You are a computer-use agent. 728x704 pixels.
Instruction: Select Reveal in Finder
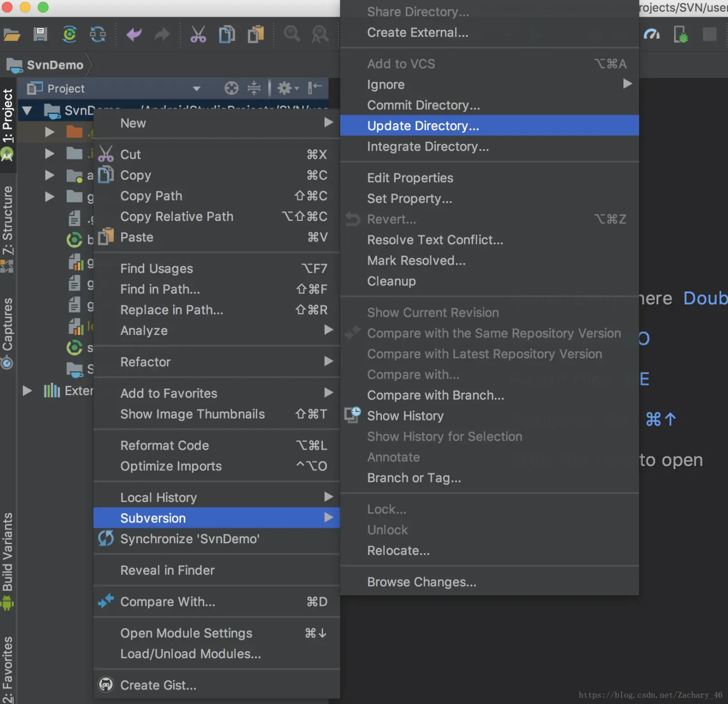[216, 570]
